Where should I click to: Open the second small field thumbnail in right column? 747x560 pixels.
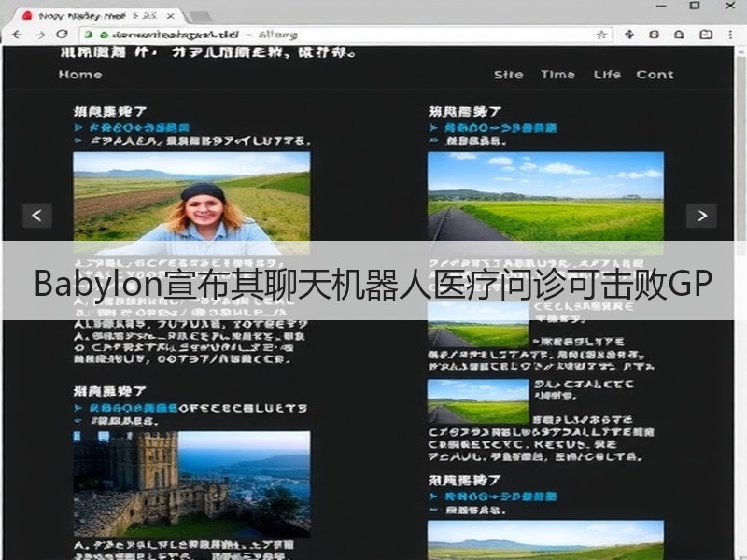click(478, 401)
